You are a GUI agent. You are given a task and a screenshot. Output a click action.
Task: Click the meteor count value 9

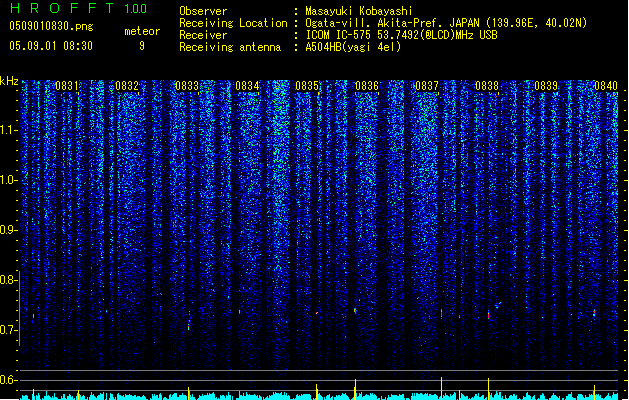[x=142, y=46]
